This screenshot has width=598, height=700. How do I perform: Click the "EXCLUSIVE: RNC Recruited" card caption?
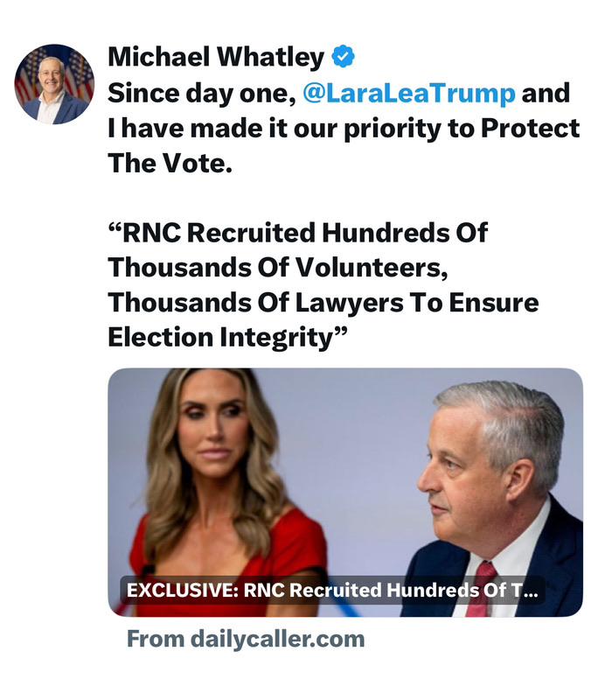click(x=332, y=591)
